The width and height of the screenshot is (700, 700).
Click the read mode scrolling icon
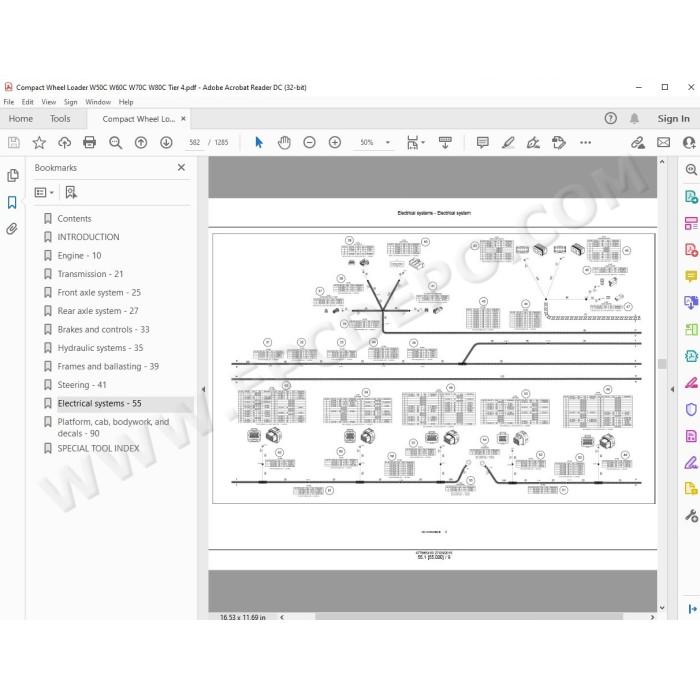click(445, 143)
